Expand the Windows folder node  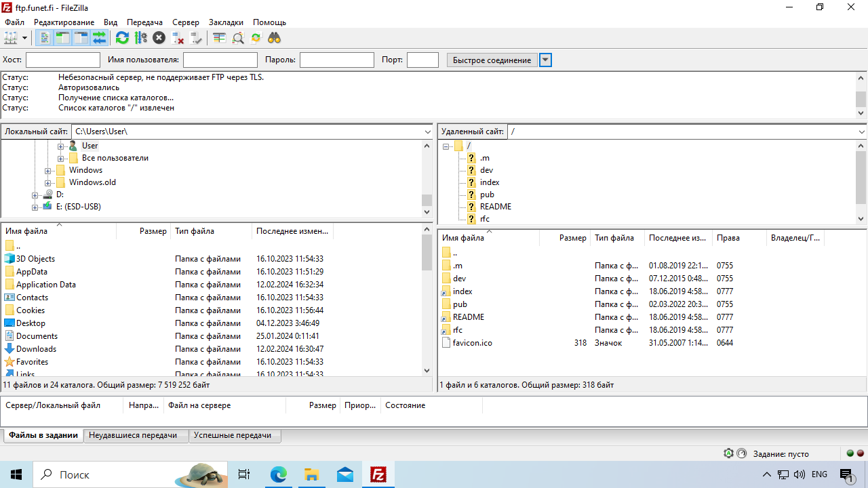[48, 170]
